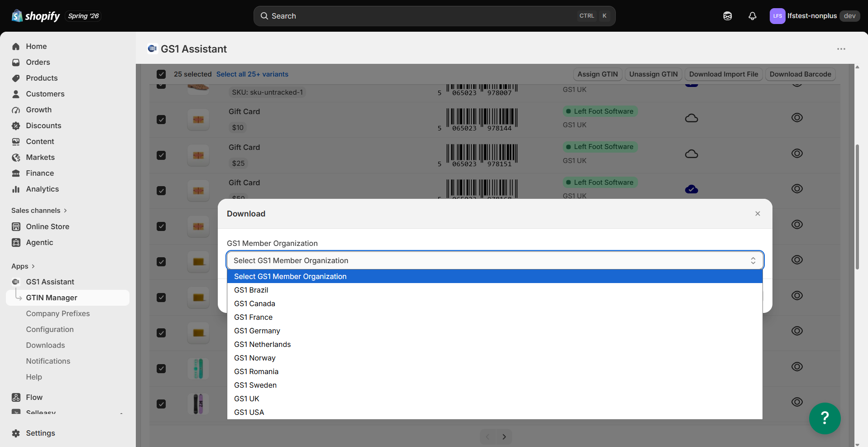The width and height of the screenshot is (868, 447).
Task: Toggle the select-all checkbox next to 25 selected
Action: tap(161, 74)
